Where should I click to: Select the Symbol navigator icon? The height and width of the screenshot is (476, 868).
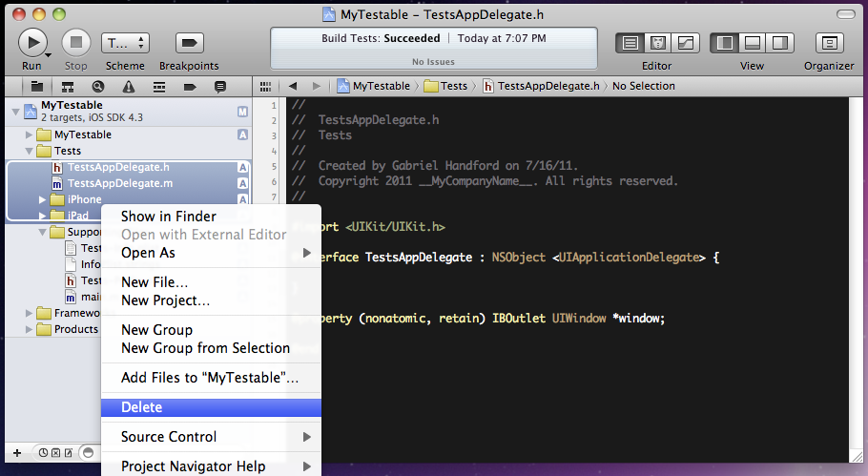coord(68,87)
